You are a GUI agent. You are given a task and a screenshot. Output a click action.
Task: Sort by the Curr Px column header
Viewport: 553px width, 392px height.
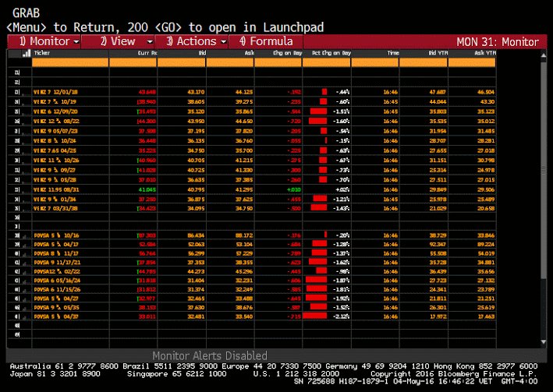point(147,53)
